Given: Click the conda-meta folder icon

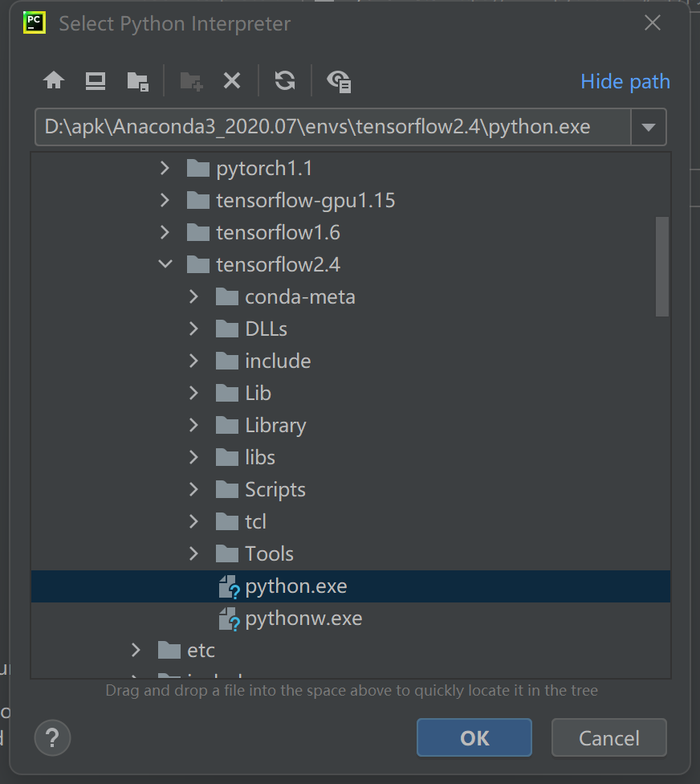Looking at the screenshot, I should click(x=227, y=297).
